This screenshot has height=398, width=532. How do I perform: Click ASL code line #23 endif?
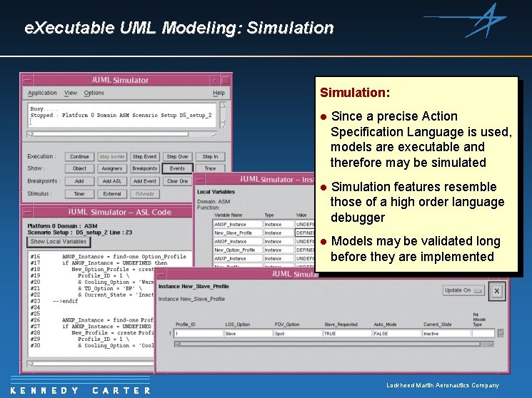click(54, 301)
